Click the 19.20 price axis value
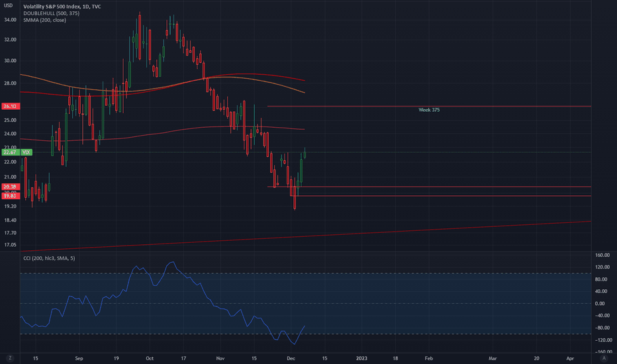The height and width of the screenshot is (364, 617). [10, 206]
